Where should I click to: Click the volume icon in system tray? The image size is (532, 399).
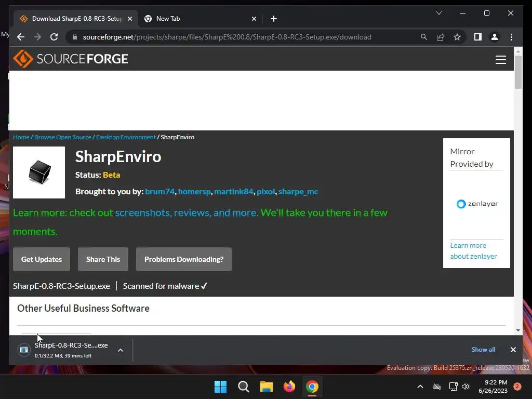click(x=465, y=387)
